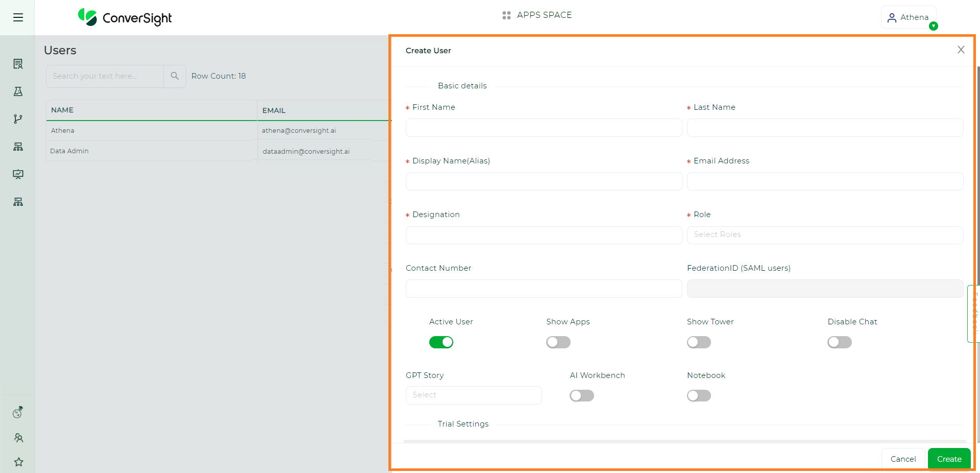Click the users search text box
Viewport: 980px width, 473px height.
click(x=105, y=76)
